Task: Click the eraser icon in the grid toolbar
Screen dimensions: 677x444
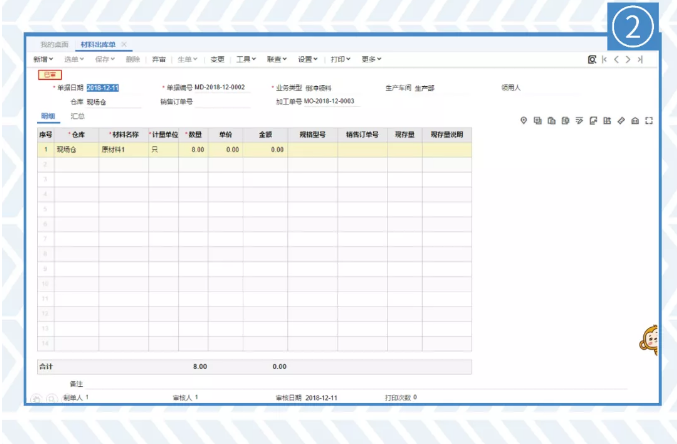Action: click(x=621, y=120)
